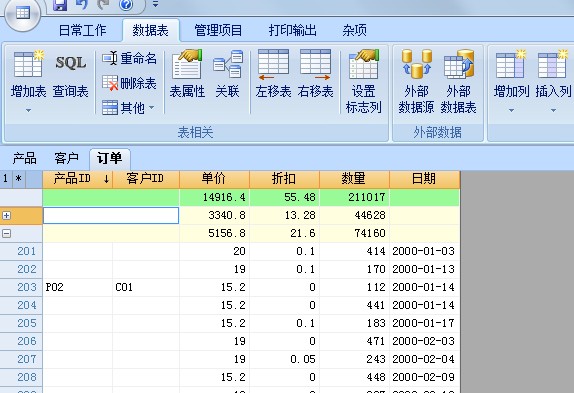Select the 数据表 ribbon tab

coord(150,30)
